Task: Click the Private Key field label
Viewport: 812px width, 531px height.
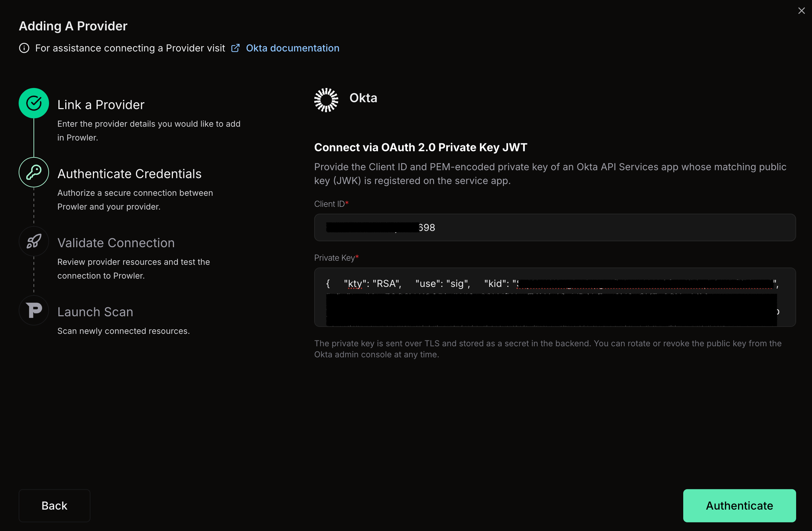Action: click(x=337, y=258)
